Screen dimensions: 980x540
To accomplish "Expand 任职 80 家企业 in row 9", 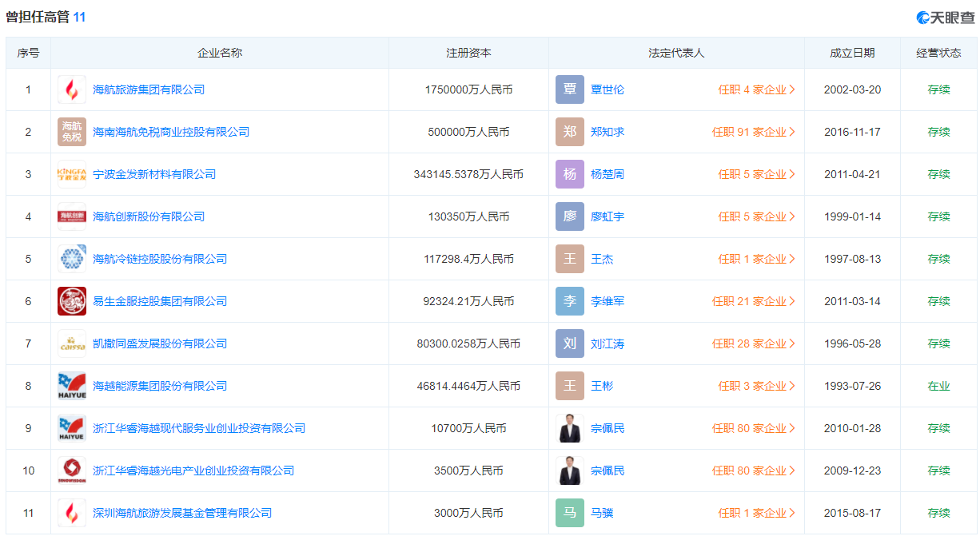I will 754,428.
